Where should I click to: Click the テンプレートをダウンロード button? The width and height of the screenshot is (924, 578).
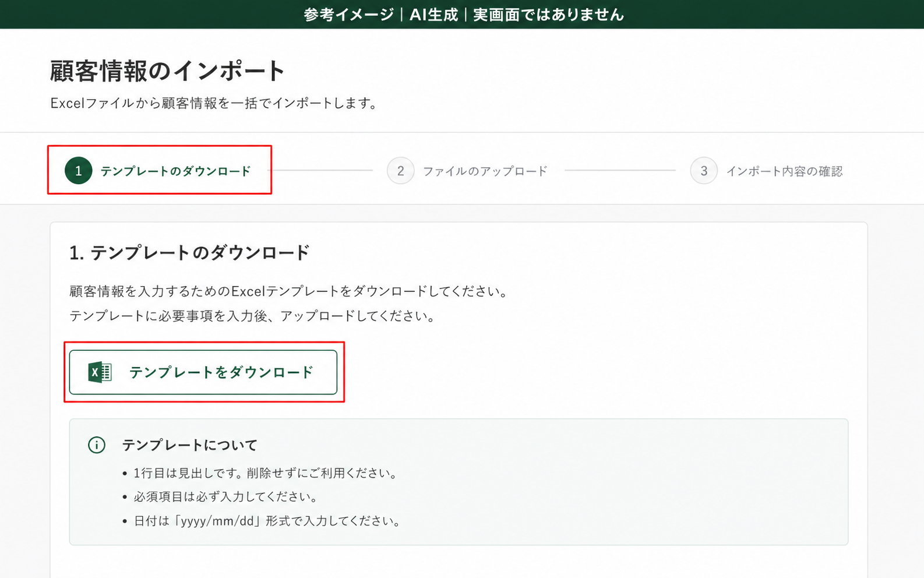[x=203, y=372]
